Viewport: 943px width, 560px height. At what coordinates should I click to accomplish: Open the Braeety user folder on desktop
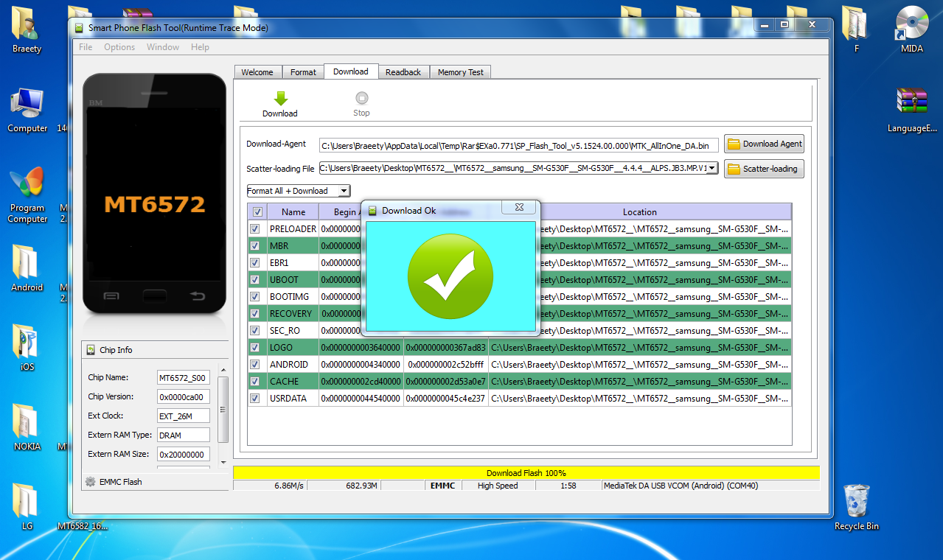(27, 30)
